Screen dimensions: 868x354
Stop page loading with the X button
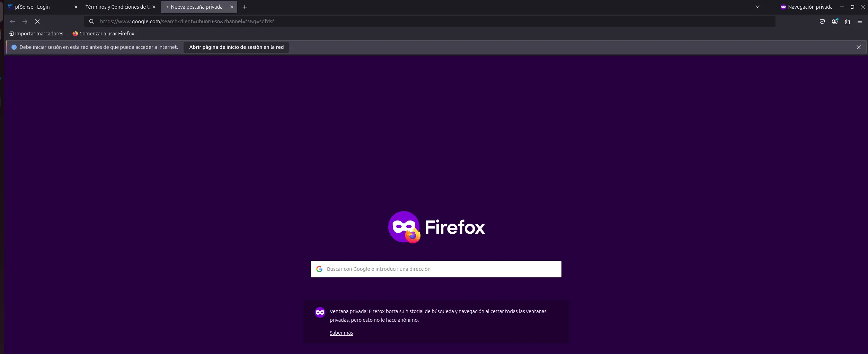[x=37, y=21]
